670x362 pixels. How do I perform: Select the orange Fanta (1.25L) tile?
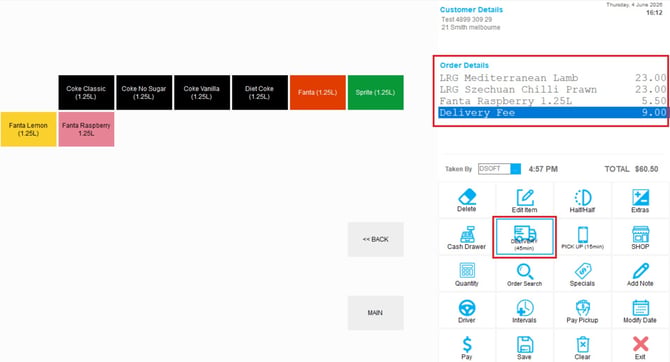click(317, 92)
